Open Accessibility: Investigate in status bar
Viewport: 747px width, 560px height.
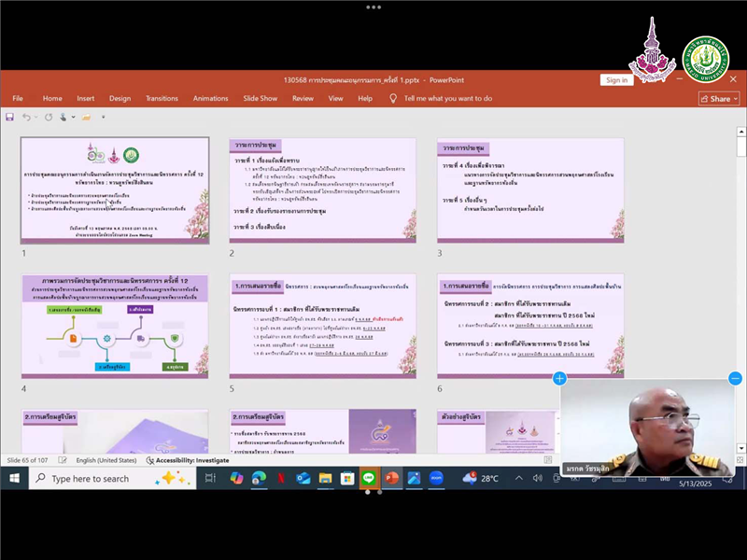pos(188,460)
